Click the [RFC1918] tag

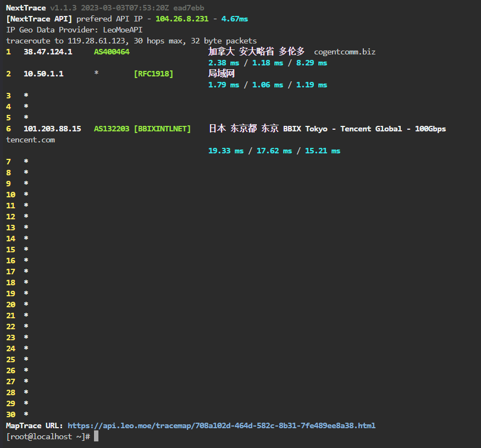153,74
